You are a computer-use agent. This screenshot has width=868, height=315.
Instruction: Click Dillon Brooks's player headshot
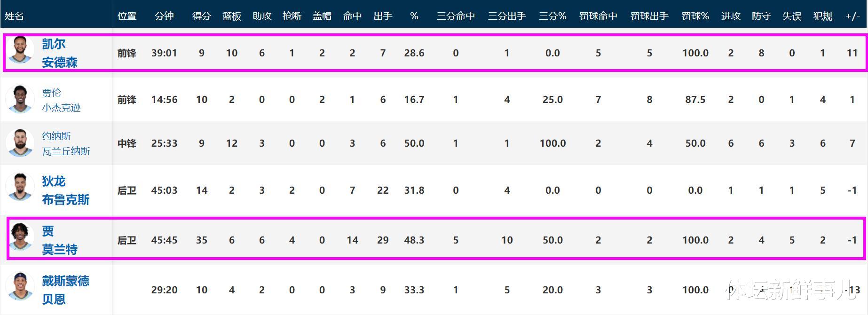20,187
